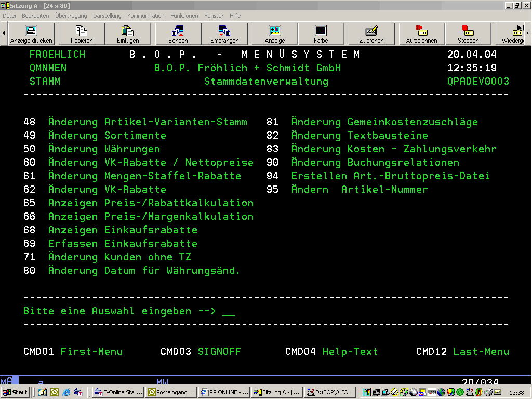Click the Wiedergabe toolbar icon
Image resolution: width=532 pixels, height=399 pixels.
point(511,34)
